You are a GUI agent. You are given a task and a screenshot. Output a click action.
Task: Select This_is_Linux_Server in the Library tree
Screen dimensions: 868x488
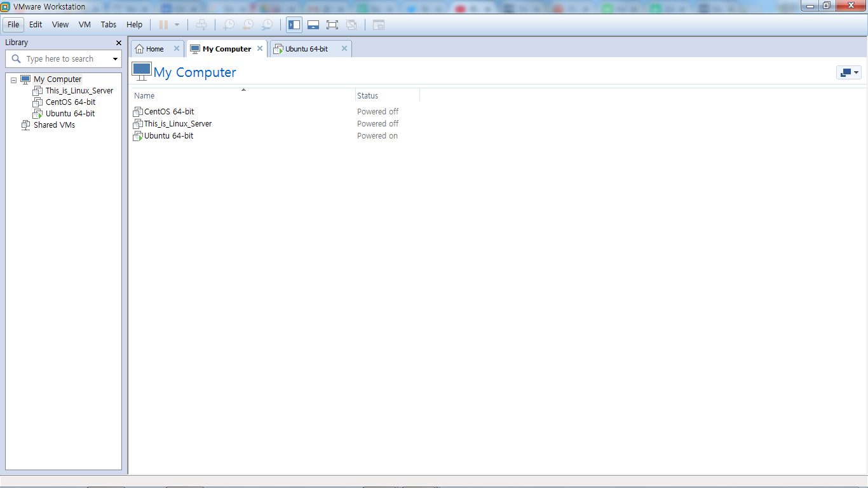79,91
